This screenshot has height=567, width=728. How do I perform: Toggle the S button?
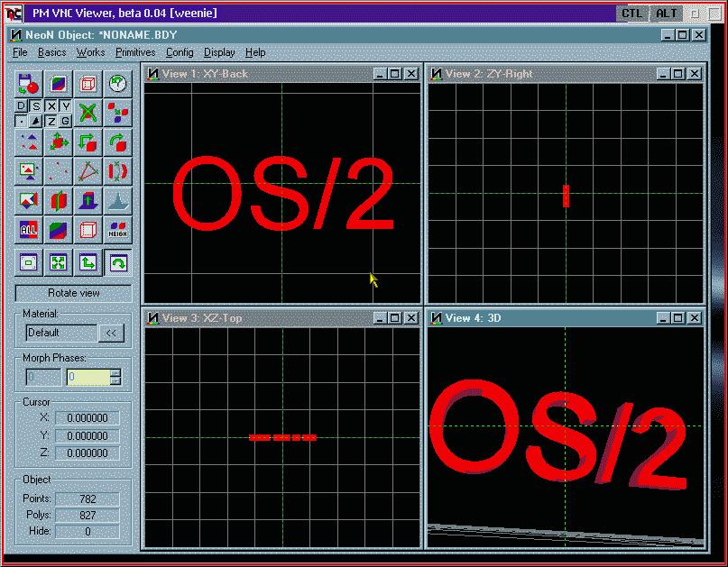[x=36, y=106]
